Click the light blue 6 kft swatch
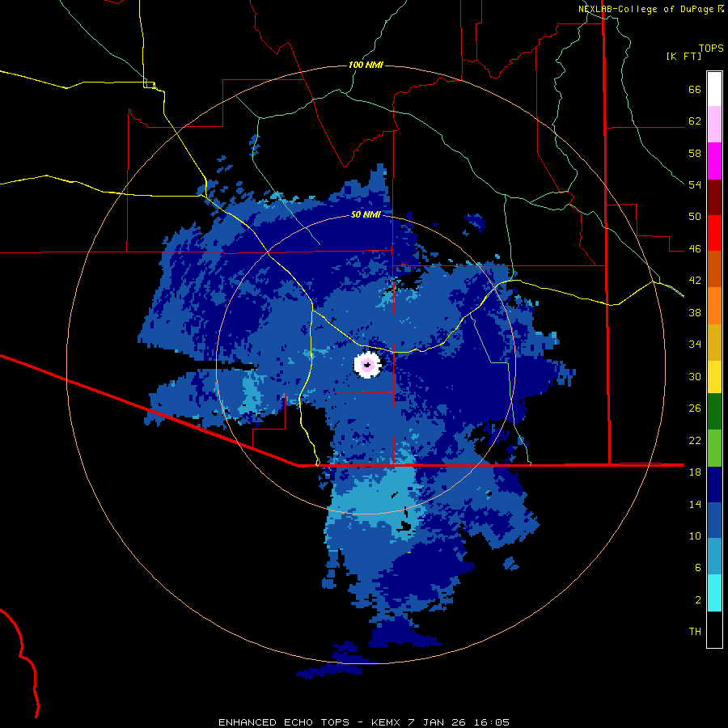This screenshot has width=728, height=728. pyautogui.click(x=714, y=557)
